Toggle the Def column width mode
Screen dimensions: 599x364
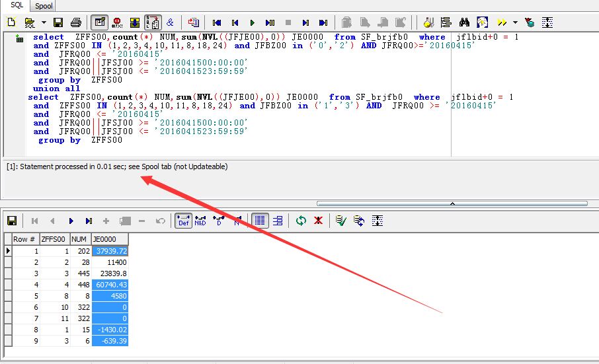tap(183, 221)
